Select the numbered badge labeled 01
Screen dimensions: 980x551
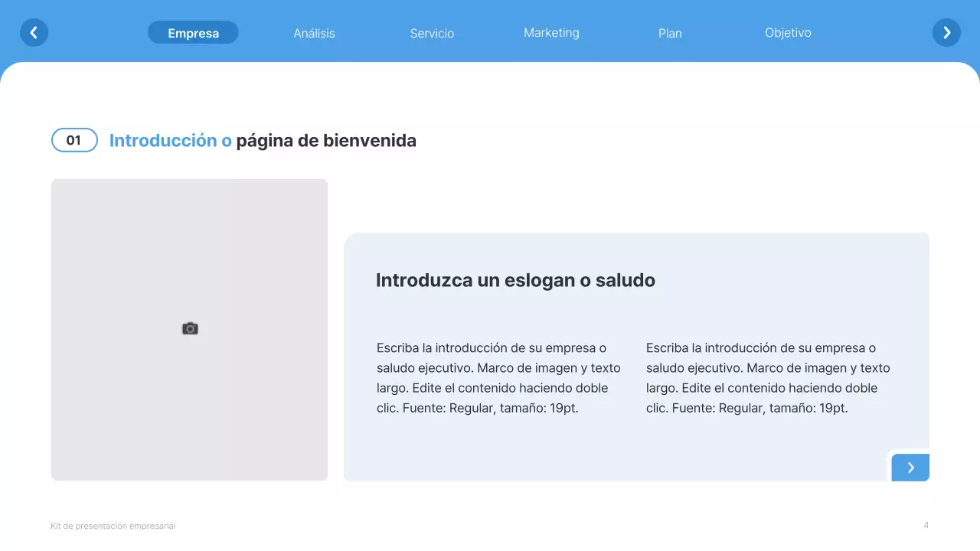[x=74, y=140]
